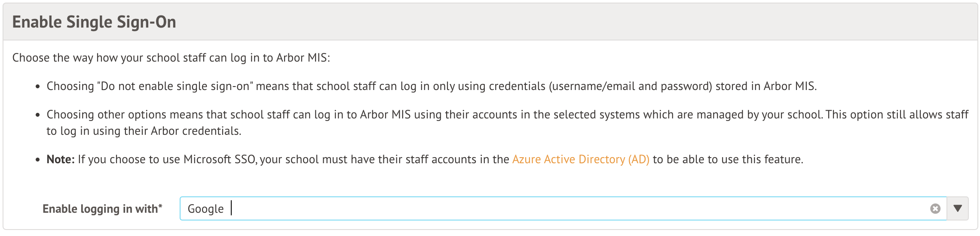Image resolution: width=980 pixels, height=236 pixels.
Task: Click the "(username/email and password)" text
Action: (x=630, y=86)
